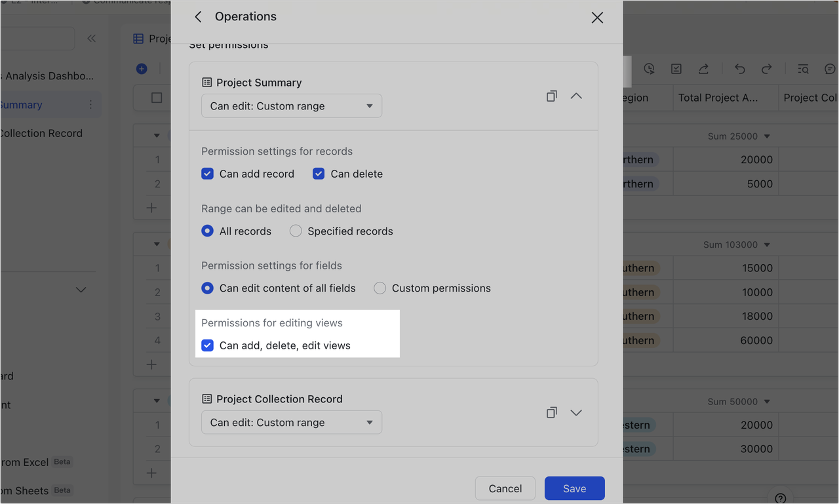
Task: Click the Project Collection Record section title
Action: coord(279,399)
